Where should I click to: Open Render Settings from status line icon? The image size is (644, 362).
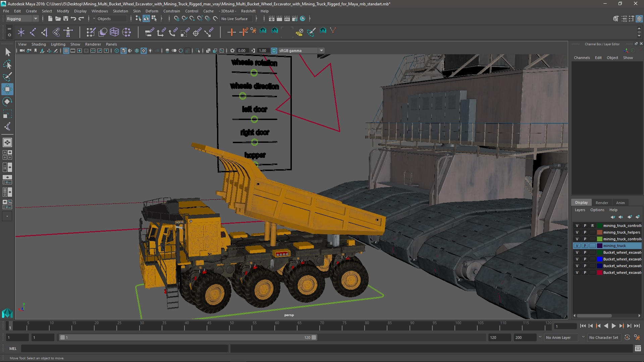(295, 19)
